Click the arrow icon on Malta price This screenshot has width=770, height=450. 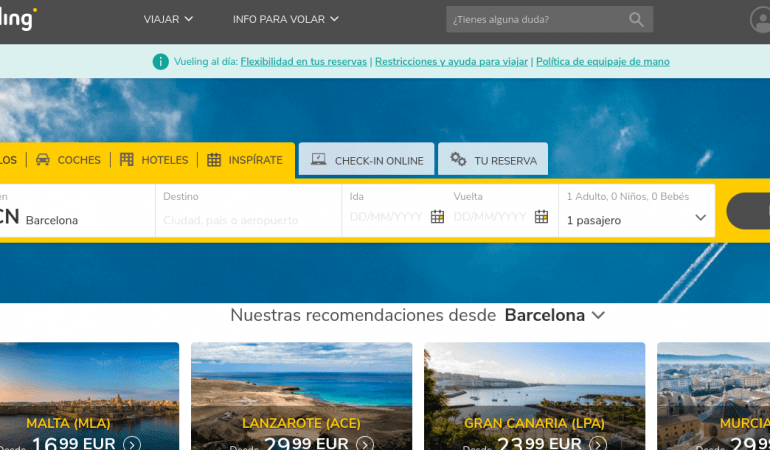tap(132, 444)
